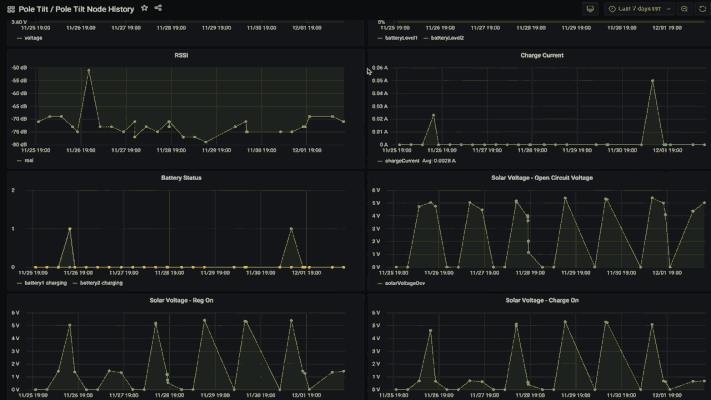This screenshot has width=711, height=400.
Task: Click the solarVoltageOcv legend color line
Action: pos(380,283)
